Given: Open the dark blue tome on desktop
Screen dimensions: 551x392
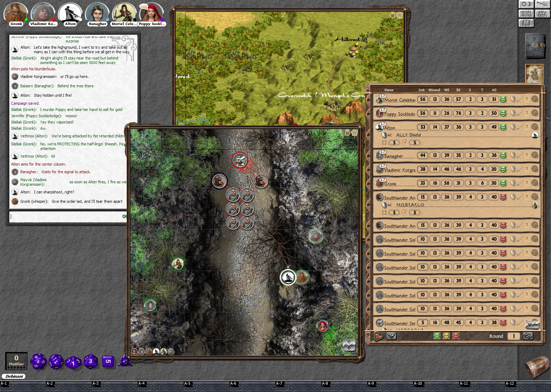Looking at the screenshot, I should [x=535, y=46].
